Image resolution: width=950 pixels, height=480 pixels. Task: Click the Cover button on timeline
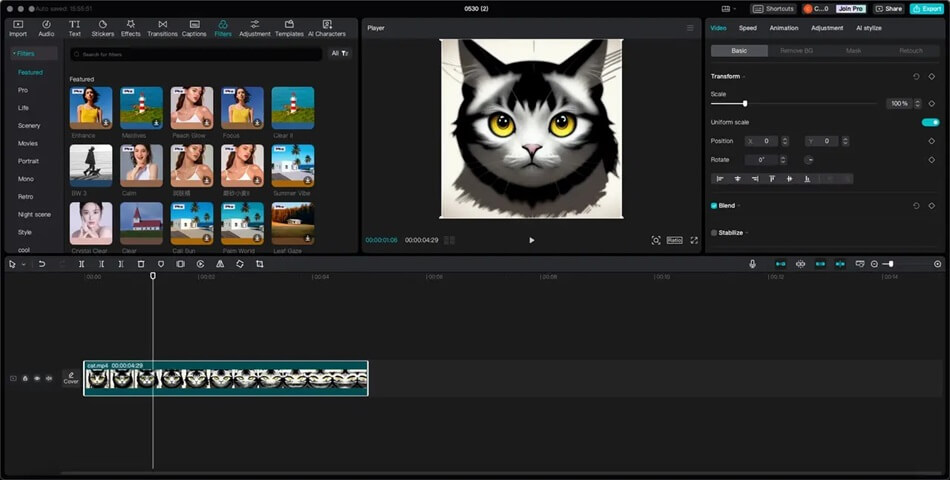pos(71,379)
